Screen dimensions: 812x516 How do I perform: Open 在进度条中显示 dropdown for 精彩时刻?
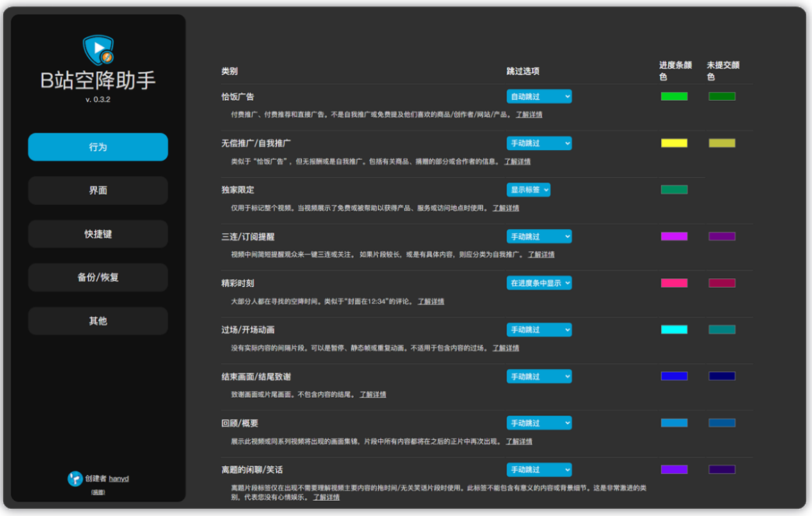point(539,283)
